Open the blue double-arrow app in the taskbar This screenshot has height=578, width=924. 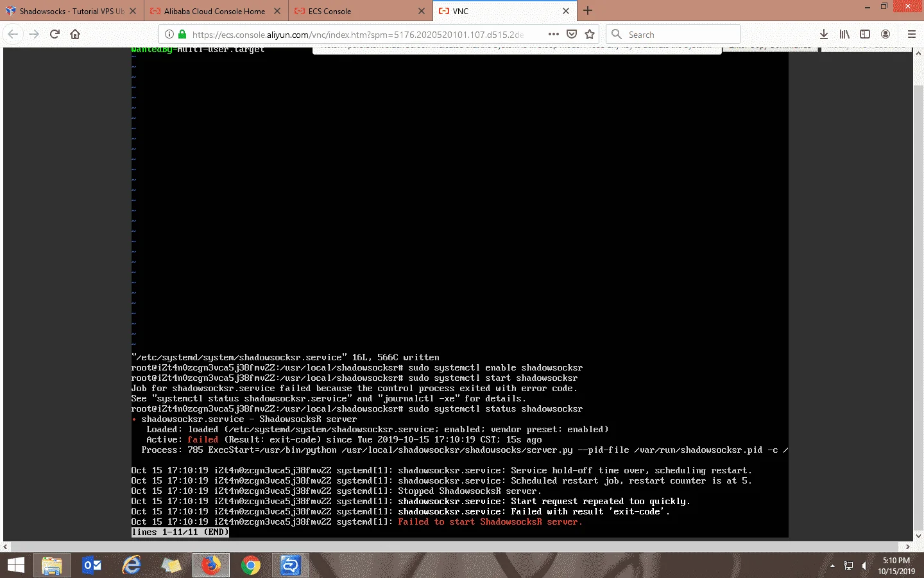[291, 565]
